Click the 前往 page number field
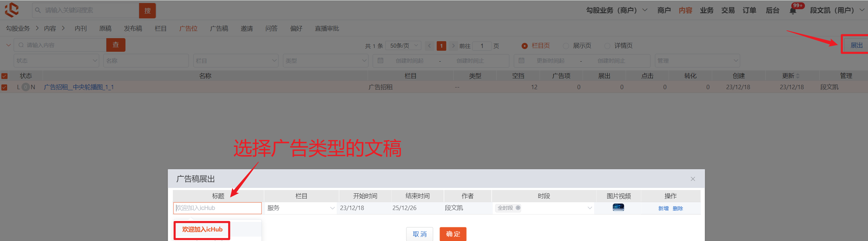This screenshot has height=241, width=868. (x=482, y=46)
